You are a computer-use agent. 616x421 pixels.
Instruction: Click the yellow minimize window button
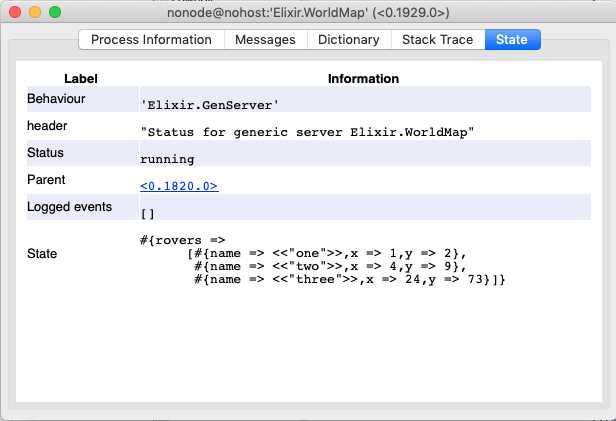tap(35, 12)
